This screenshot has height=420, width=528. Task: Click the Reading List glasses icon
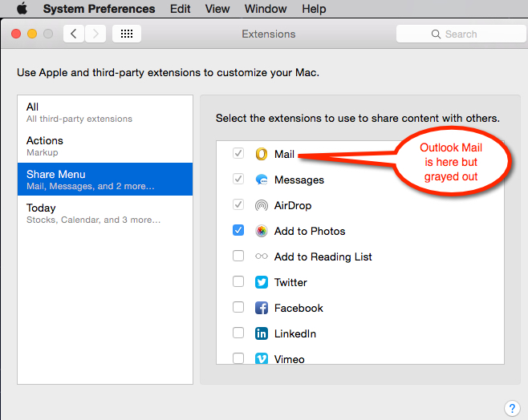[x=262, y=256]
